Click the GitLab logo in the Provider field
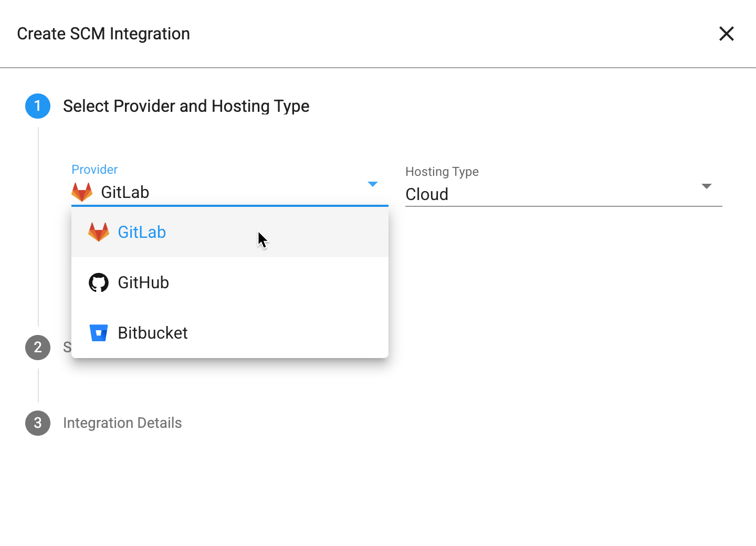This screenshot has width=756, height=546. 82,192
